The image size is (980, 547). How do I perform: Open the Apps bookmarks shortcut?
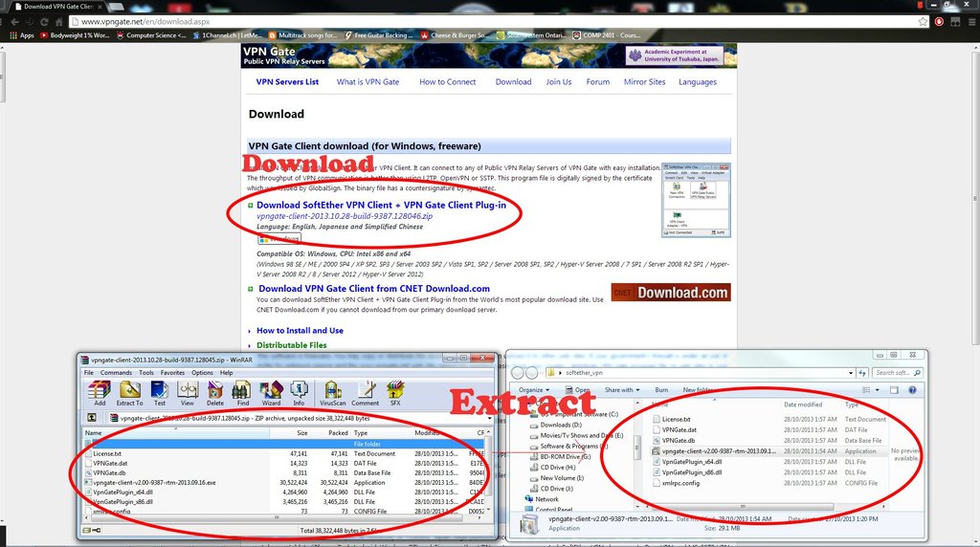tap(22, 35)
